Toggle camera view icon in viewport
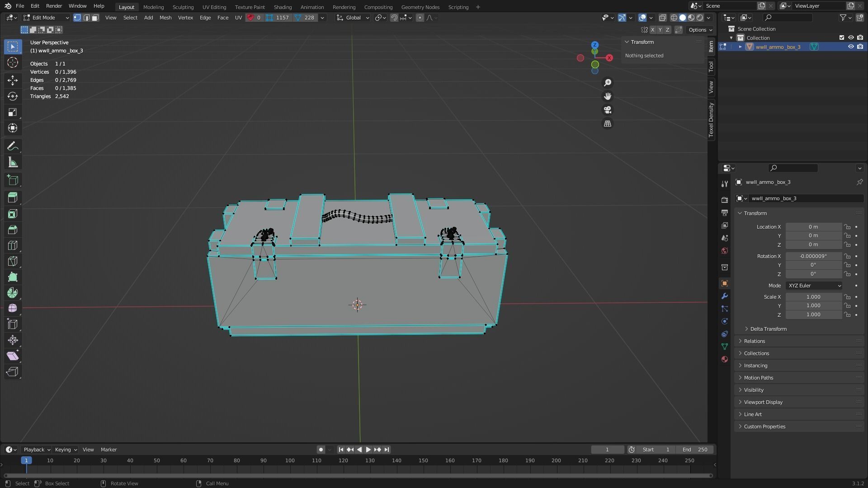Screen dimensions: 868x488 608,110
